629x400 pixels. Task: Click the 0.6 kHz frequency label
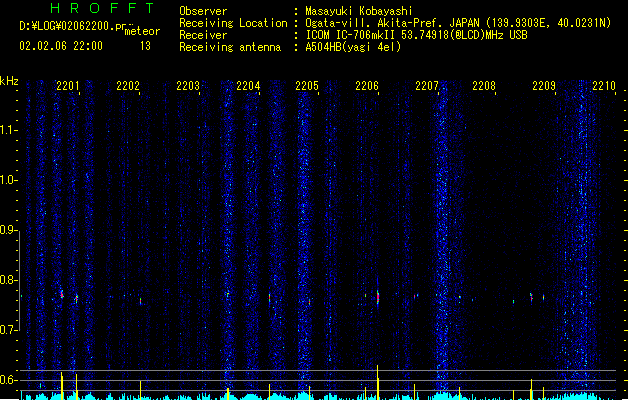pyautogui.click(x=8, y=380)
